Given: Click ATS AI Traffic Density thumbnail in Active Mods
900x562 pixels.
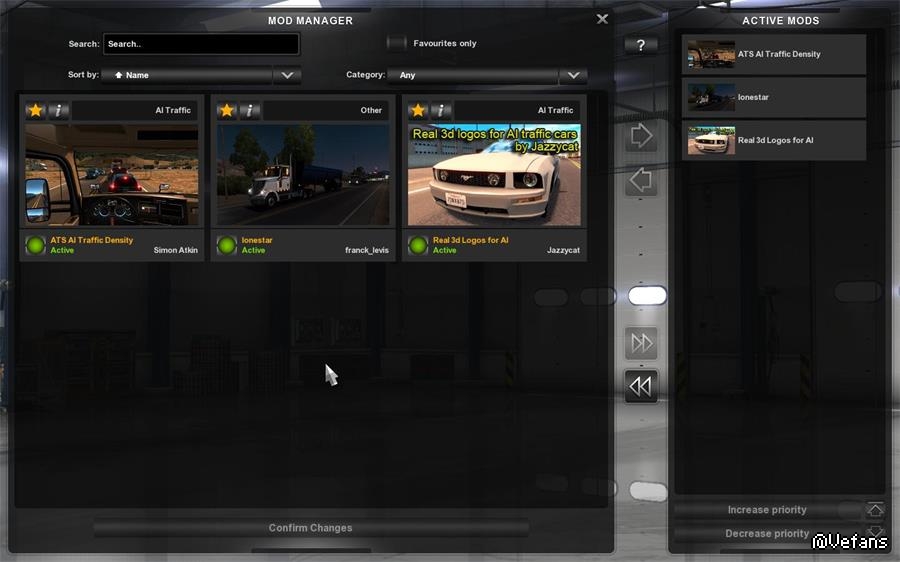Looking at the screenshot, I should tap(711, 54).
